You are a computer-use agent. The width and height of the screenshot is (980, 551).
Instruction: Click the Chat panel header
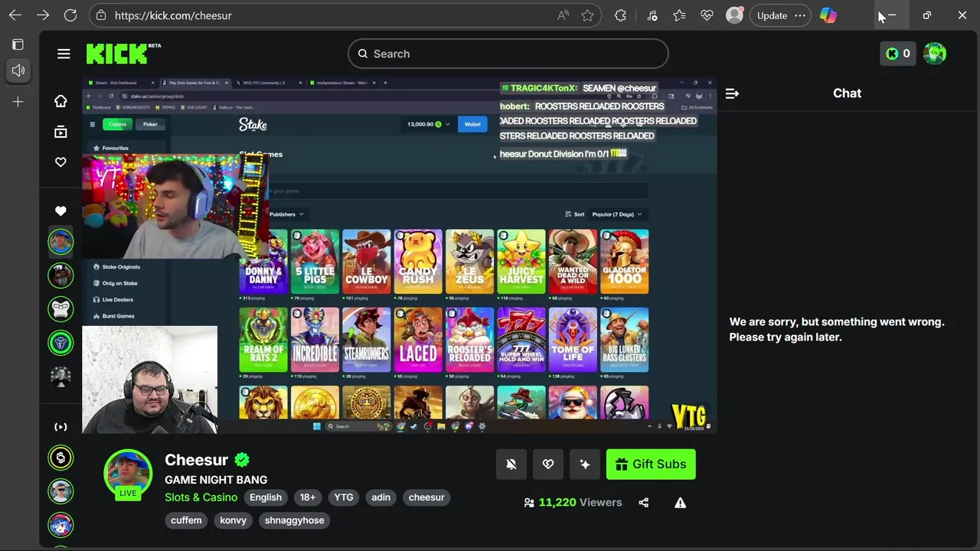[847, 93]
